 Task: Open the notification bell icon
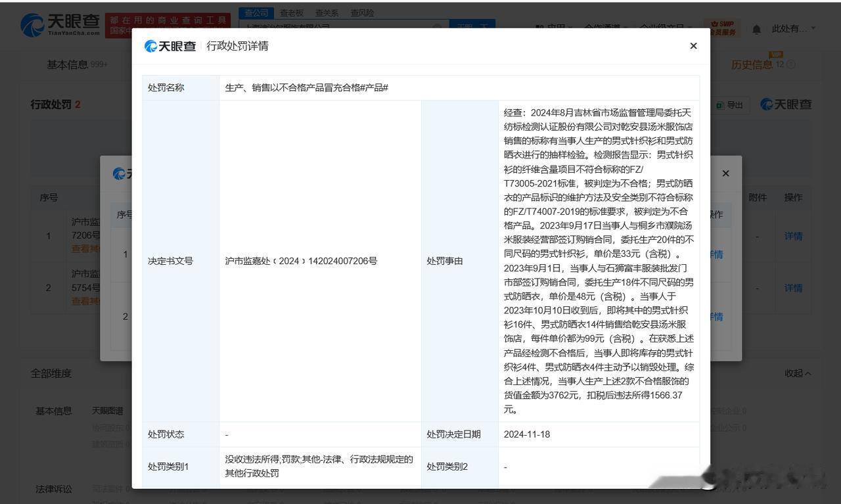coord(756,29)
